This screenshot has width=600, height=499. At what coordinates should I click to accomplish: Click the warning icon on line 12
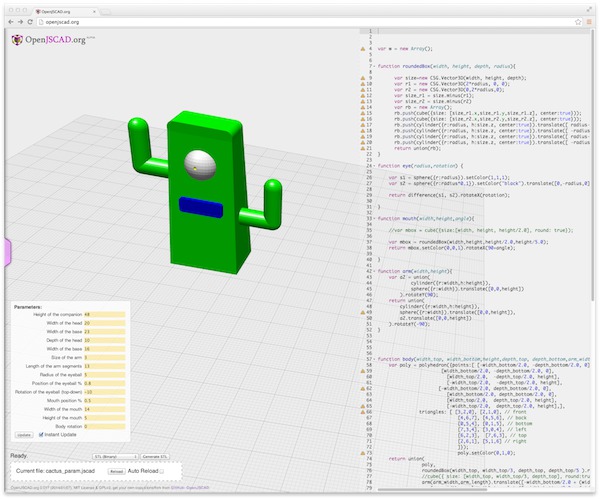point(363,96)
